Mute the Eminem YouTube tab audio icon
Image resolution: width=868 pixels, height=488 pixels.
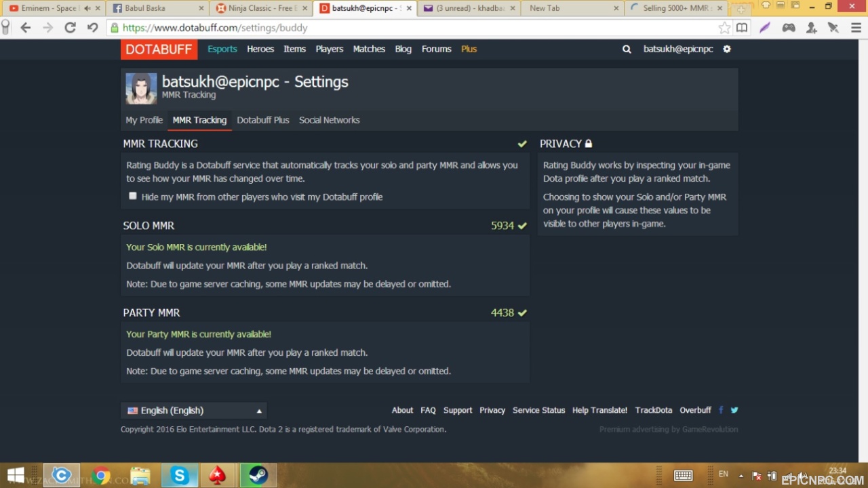[x=87, y=8]
